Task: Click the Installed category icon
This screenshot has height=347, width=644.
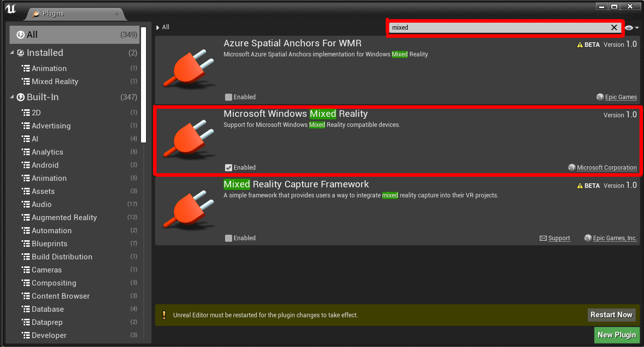Action: [x=21, y=53]
